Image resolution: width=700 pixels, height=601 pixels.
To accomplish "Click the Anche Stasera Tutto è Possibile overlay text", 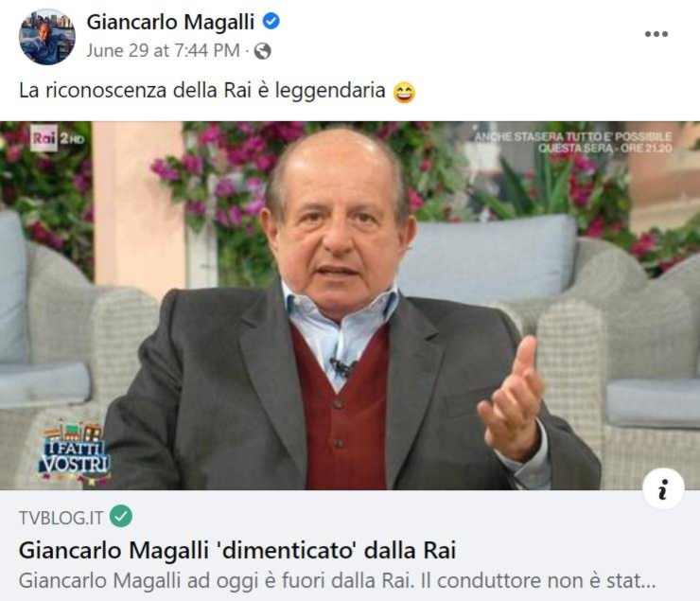I will (573, 136).
